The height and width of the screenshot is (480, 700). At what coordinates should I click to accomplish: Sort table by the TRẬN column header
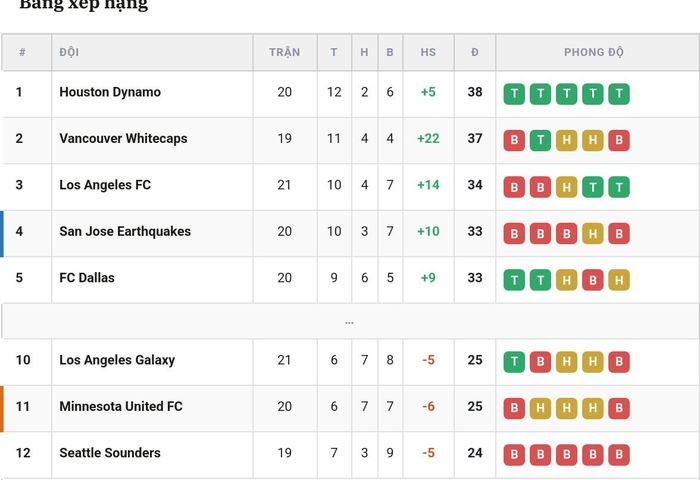[x=285, y=52]
